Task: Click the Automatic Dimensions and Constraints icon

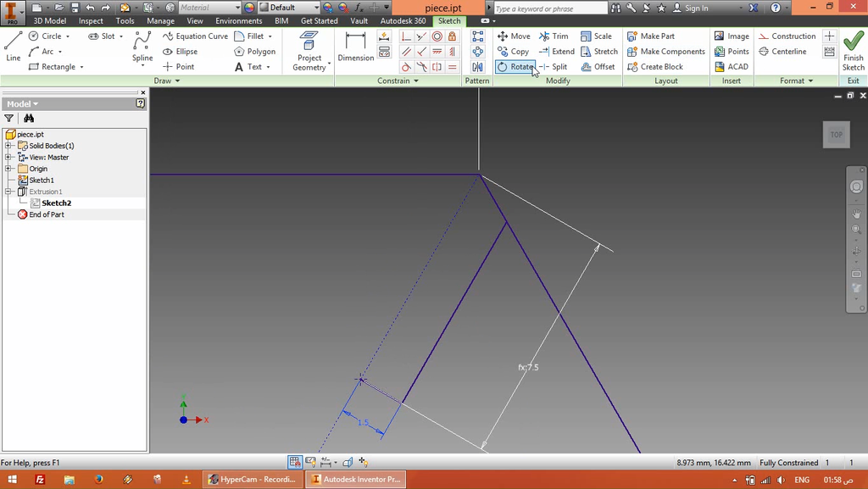Action: (x=384, y=36)
